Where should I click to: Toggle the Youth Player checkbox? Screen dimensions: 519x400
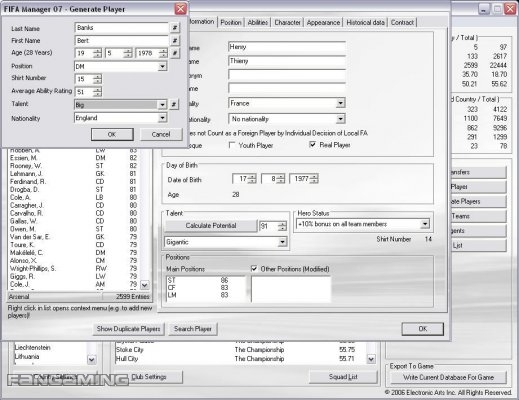(232, 145)
